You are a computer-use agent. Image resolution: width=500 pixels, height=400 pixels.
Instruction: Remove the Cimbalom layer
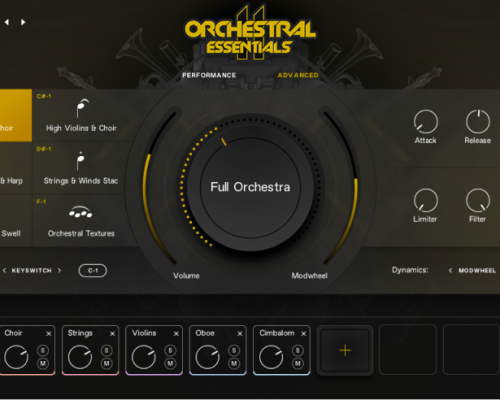[x=304, y=334]
